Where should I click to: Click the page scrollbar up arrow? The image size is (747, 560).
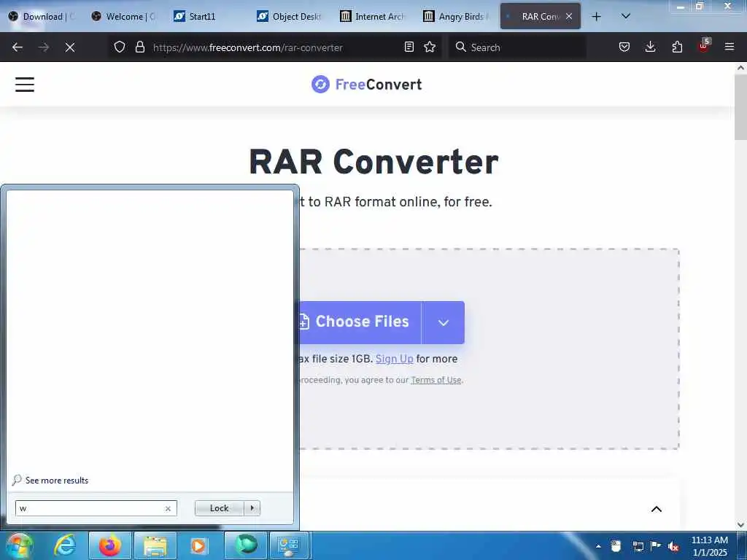coord(740,68)
